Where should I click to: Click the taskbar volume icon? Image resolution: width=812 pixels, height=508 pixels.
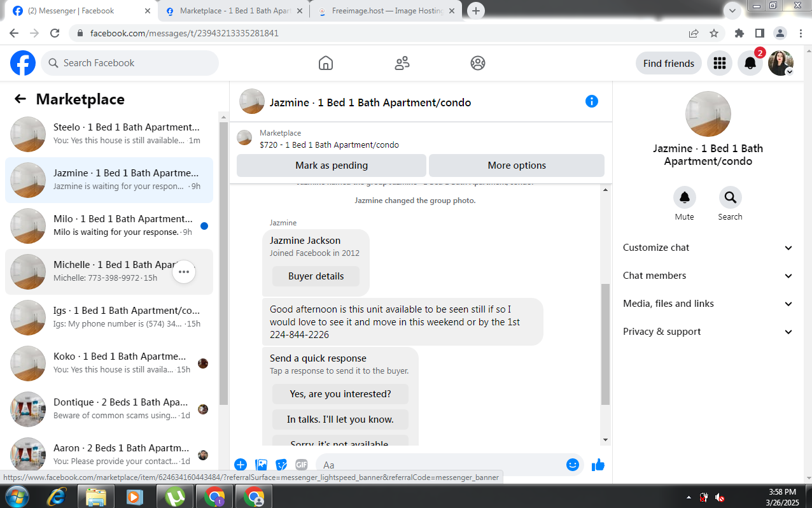(720, 497)
